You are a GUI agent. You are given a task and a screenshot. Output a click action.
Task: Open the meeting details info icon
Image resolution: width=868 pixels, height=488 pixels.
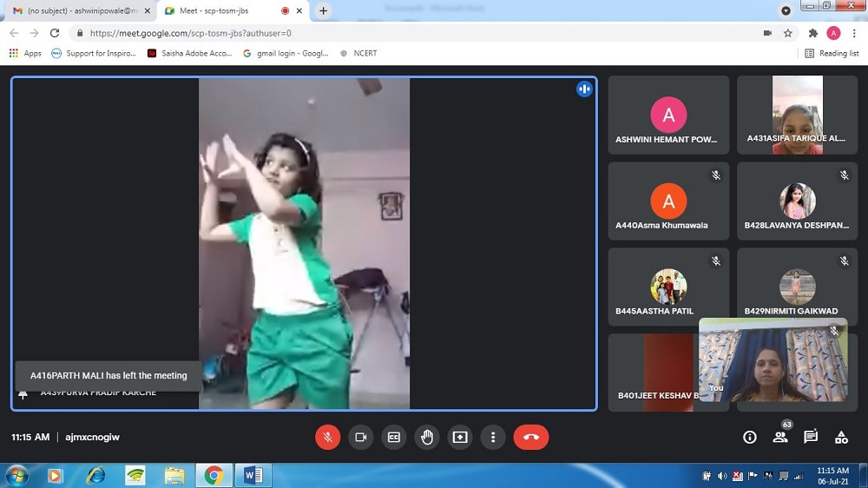(x=750, y=437)
